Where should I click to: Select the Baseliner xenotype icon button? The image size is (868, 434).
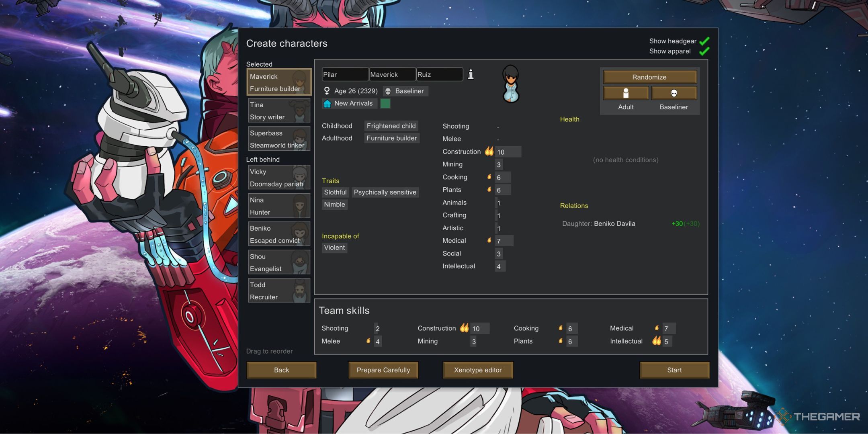(x=674, y=93)
